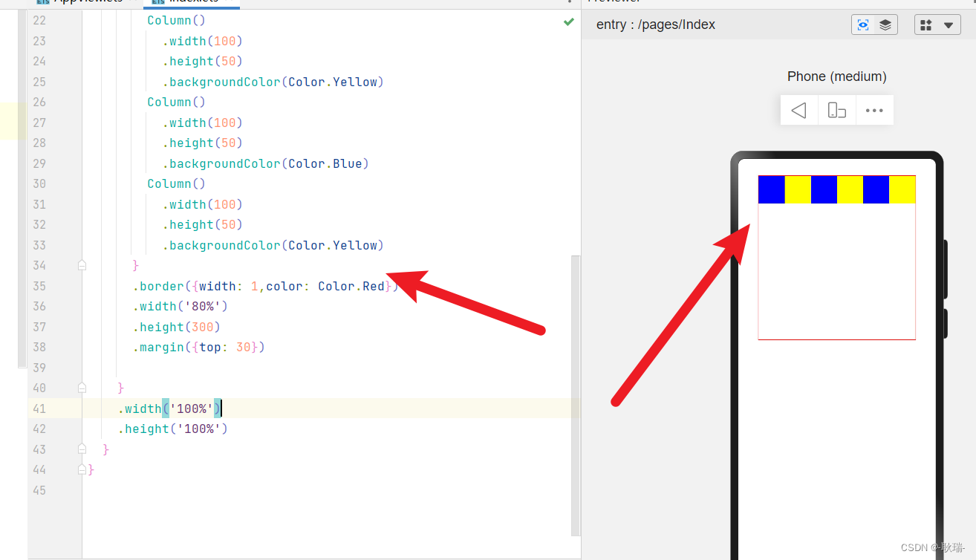This screenshot has width=976, height=560.
Task: Click .backgroundColor(Color.Yellow) on line 33
Action: (273, 245)
